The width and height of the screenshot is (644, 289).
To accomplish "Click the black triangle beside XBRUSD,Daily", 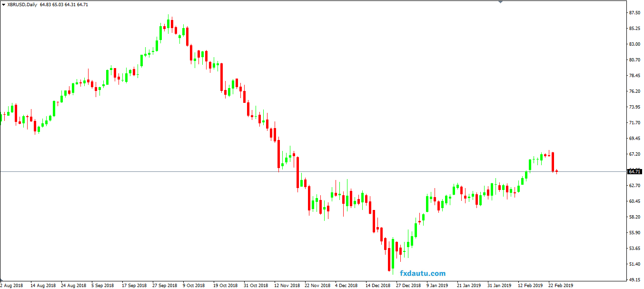I will [x=3, y=4].
